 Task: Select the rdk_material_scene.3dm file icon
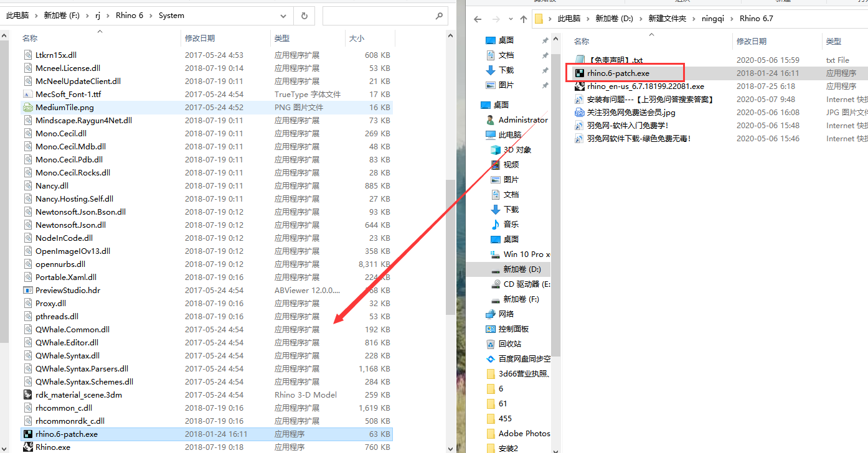(x=28, y=395)
